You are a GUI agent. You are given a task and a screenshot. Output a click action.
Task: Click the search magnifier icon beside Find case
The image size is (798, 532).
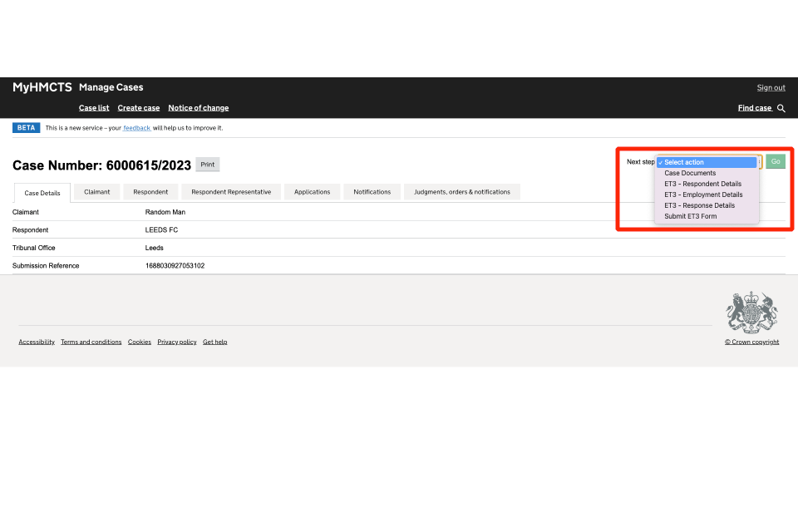point(781,108)
